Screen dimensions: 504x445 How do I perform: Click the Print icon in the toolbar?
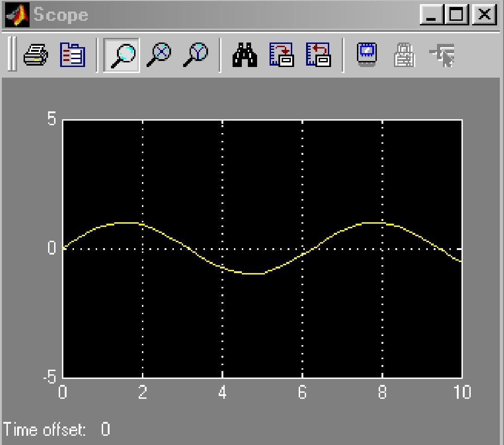[36, 55]
